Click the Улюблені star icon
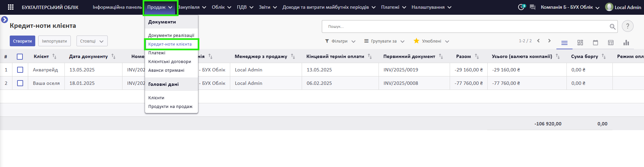 (x=416, y=41)
